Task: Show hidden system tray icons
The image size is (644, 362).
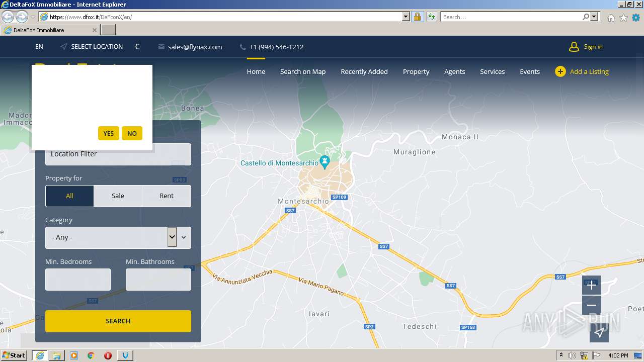Action: 561,355
